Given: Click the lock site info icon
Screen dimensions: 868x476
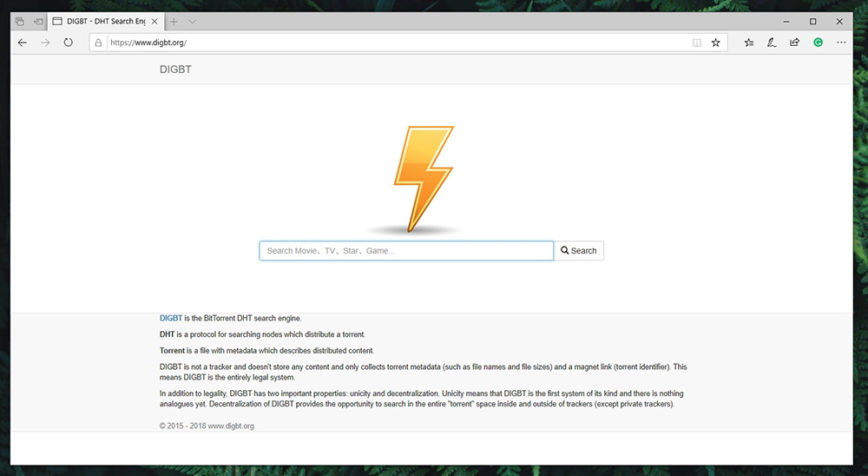Looking at the screenshot, I should pos(98,43).
